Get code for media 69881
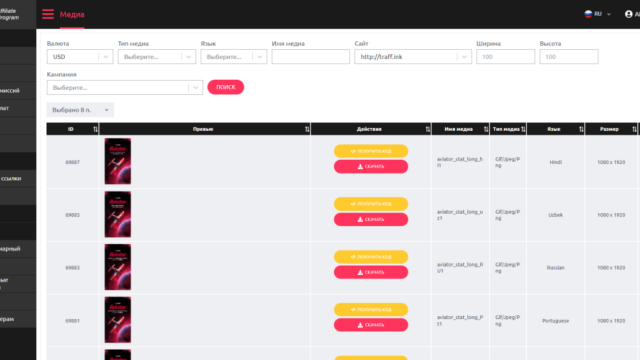This screenshot has width=640, height=360. coord(371,309)
